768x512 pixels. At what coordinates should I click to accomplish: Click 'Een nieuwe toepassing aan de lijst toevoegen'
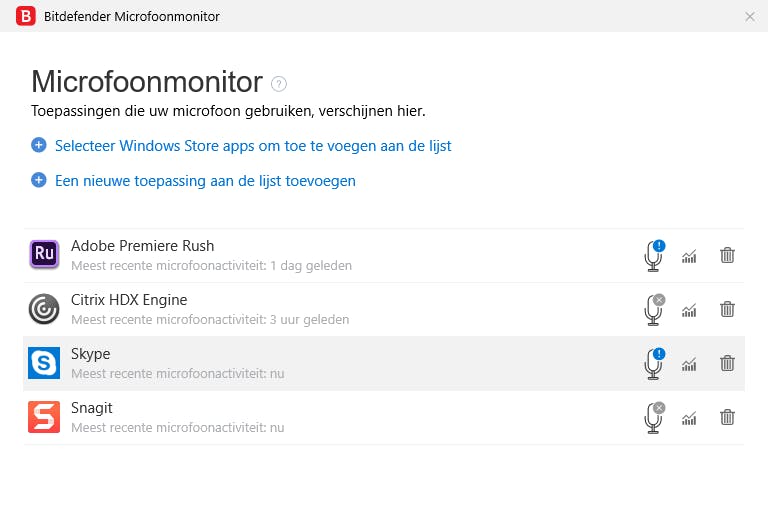(205, 181)
